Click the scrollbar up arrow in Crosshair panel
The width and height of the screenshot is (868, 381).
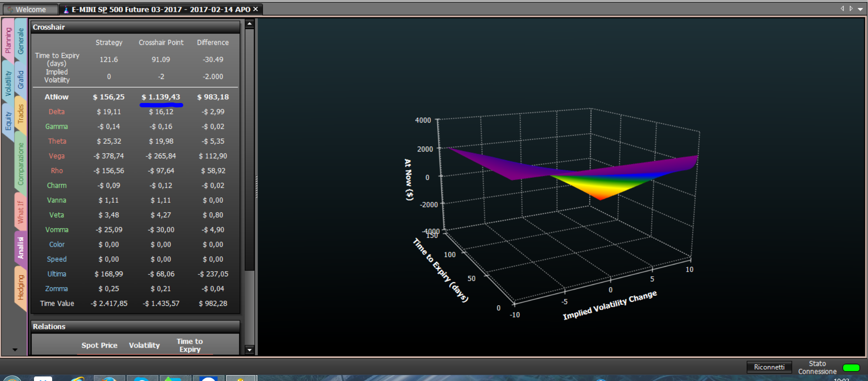click(249, 24)
